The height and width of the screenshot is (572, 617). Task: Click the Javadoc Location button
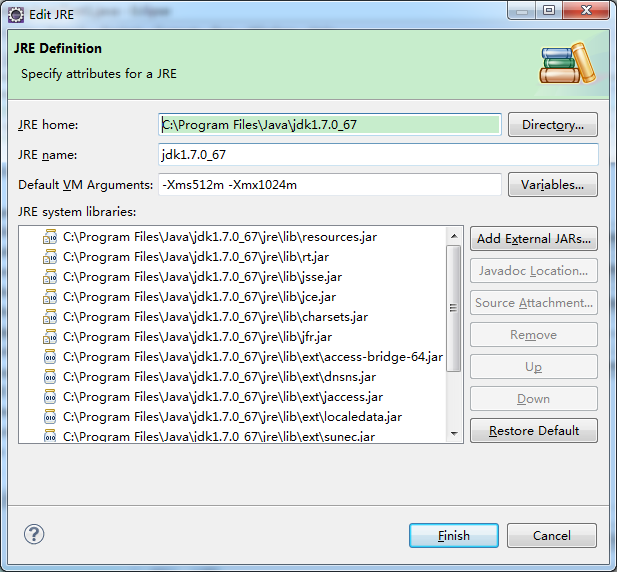[534, 271]
